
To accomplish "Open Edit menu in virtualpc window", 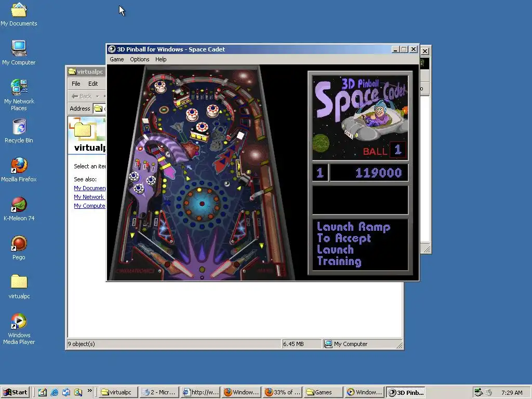I will tap(93, 84).
